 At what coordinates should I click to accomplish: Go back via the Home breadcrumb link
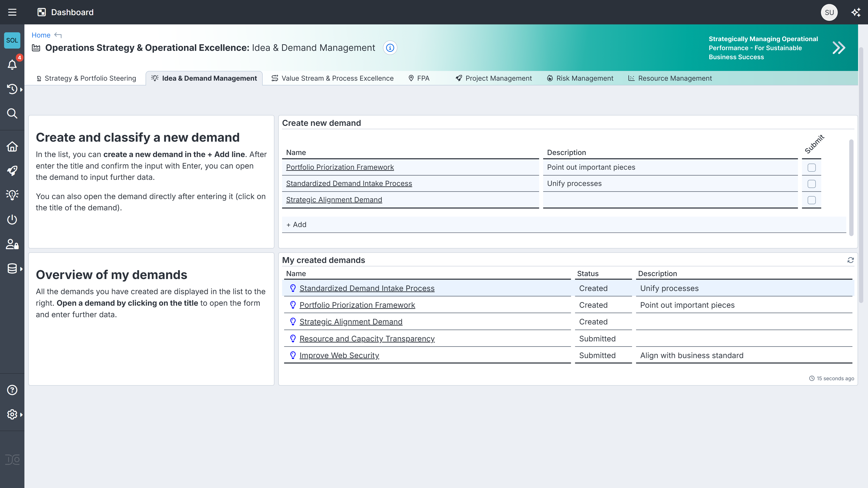coord(41,35)
